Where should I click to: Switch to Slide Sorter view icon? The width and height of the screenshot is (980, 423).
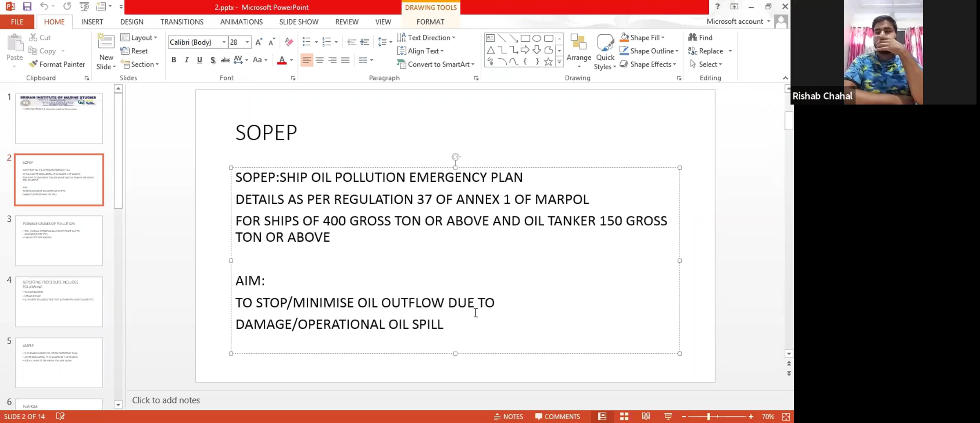click(x=624, y=416)
